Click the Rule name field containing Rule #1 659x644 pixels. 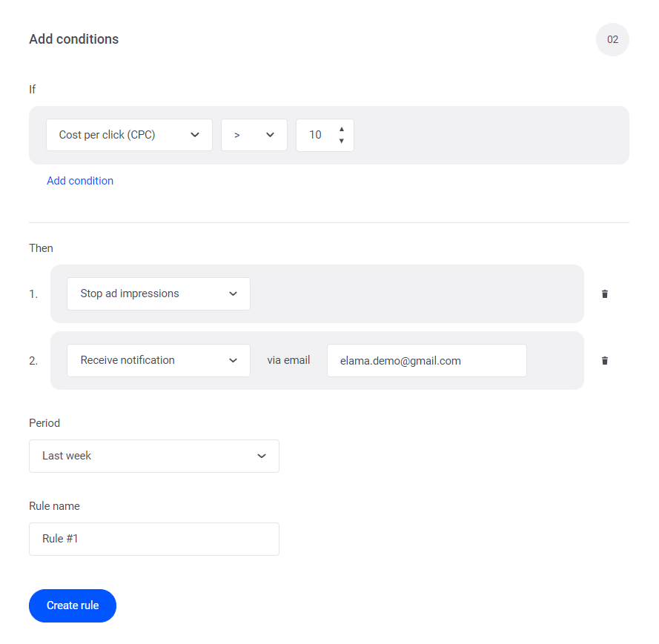coord(154,539)
